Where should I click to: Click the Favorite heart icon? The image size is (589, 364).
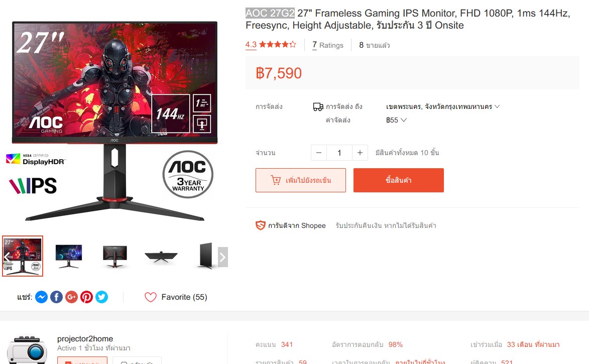click(151, 297)
